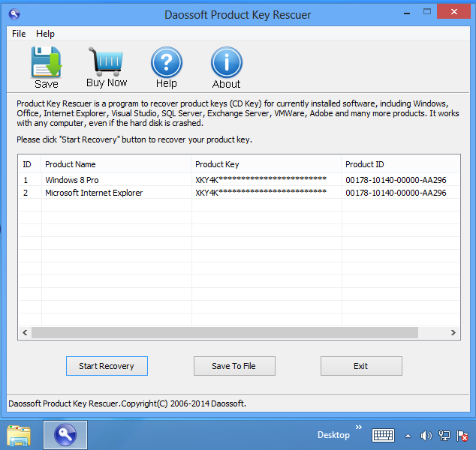This screenshot has height=450, width=476.
Task: Click the scrollbar right arrow
Action: 453,333
